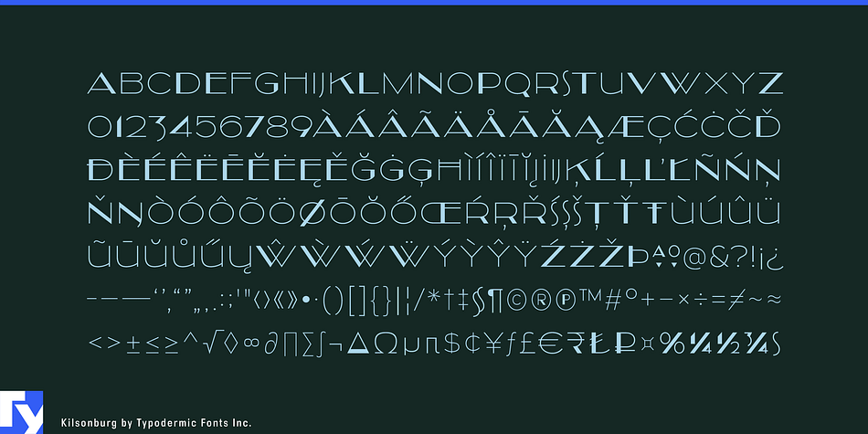
Task: Click the Kilsonburg by Typodermic Fonts caption
Action: (155, 423)
